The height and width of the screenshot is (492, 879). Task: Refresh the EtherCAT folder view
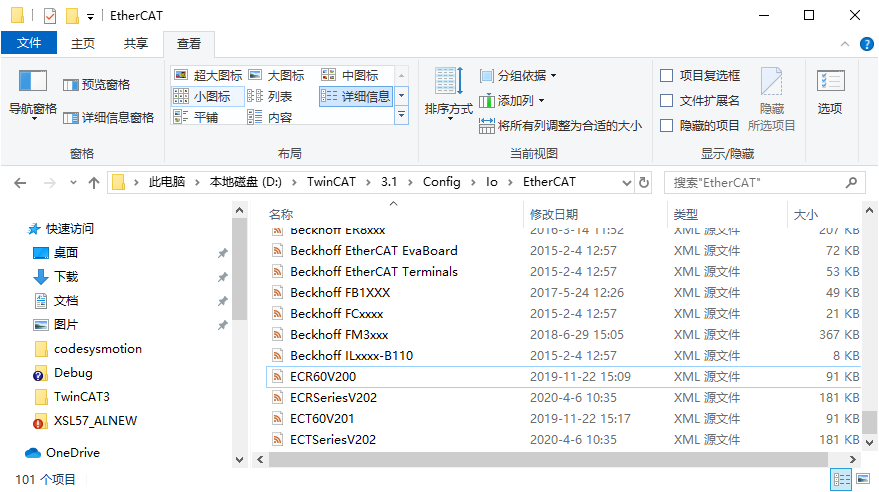tap(644, 182)
